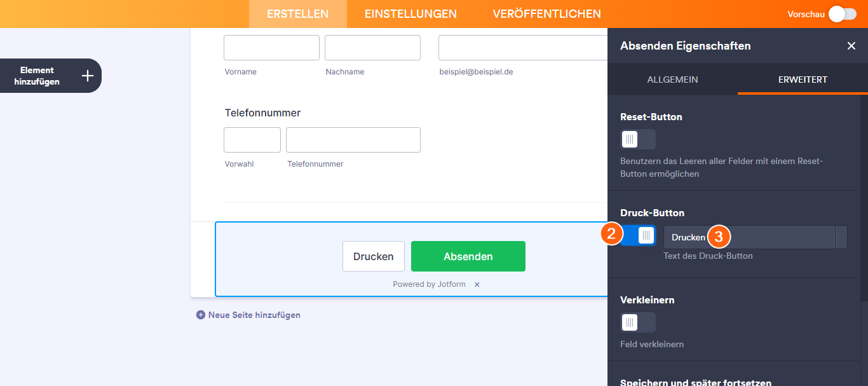Click the green Absenden button
Viewport: 868px width, 386px height.
(468, 256)
